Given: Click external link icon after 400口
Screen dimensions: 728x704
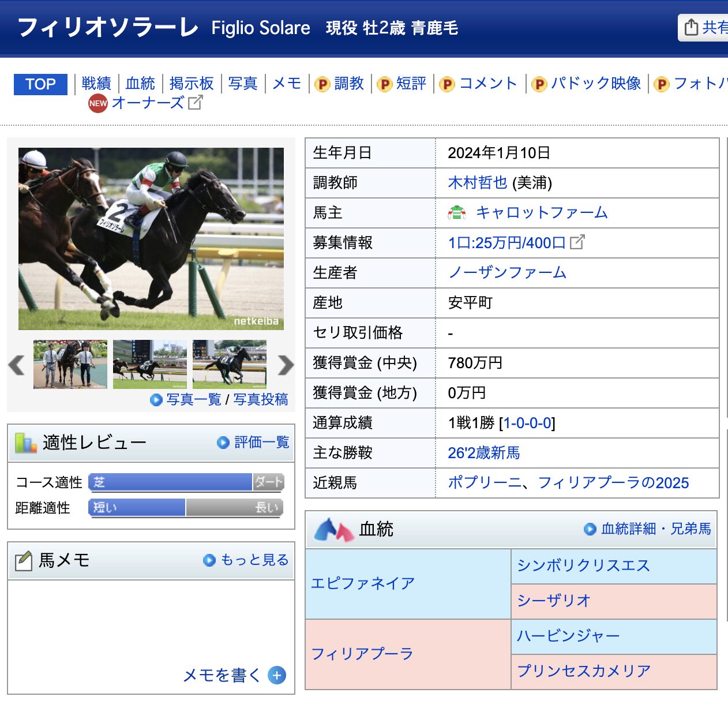Looking at the screenshot, I should [577, 242].
